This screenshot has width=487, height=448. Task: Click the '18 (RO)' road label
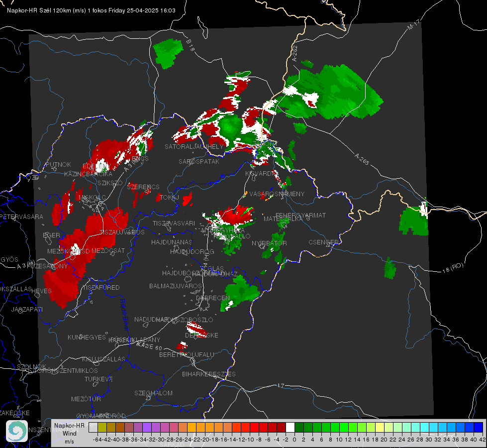pos(453,268)
